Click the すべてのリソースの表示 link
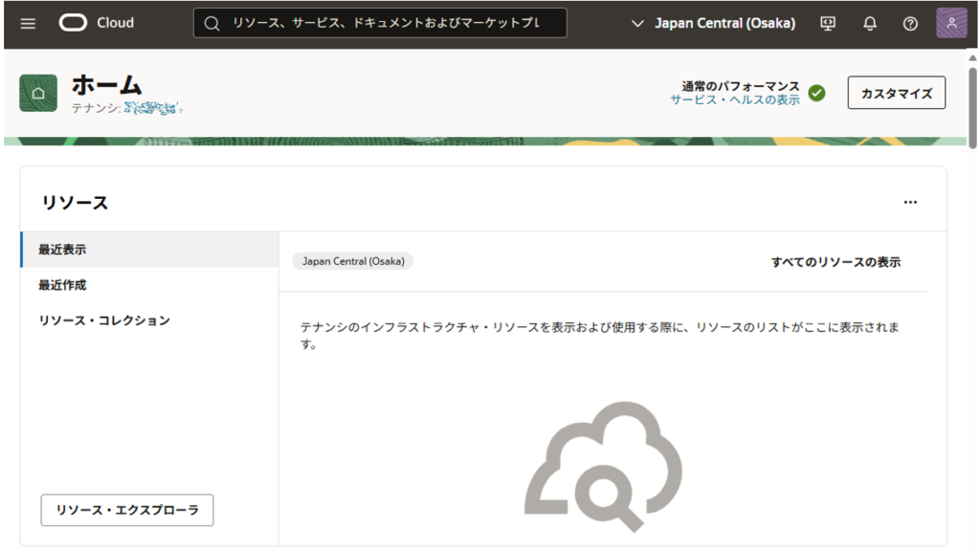The height and width of the screenshot is (552, 980). coord(835,262)
